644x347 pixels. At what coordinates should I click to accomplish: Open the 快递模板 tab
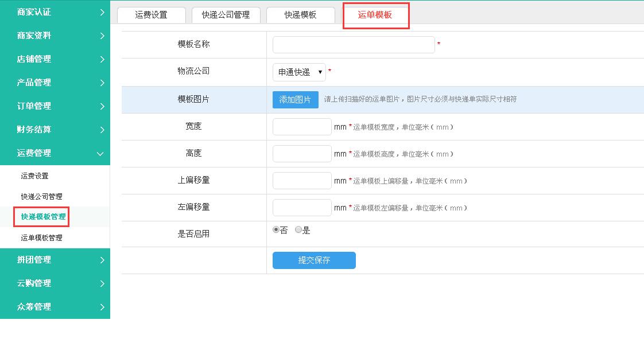coord(300,15)
